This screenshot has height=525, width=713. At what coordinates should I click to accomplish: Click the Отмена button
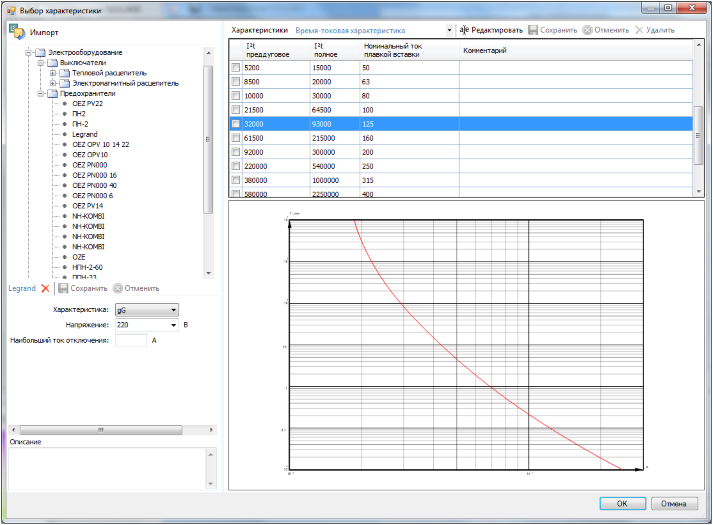pos(674,503)
